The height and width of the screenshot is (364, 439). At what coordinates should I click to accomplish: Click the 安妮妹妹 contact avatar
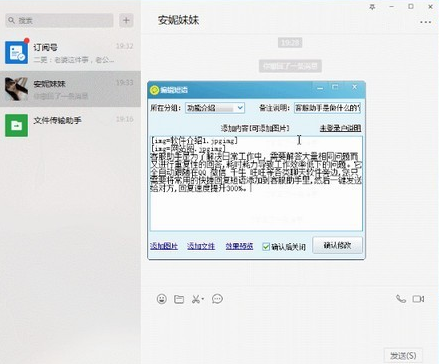16,89
